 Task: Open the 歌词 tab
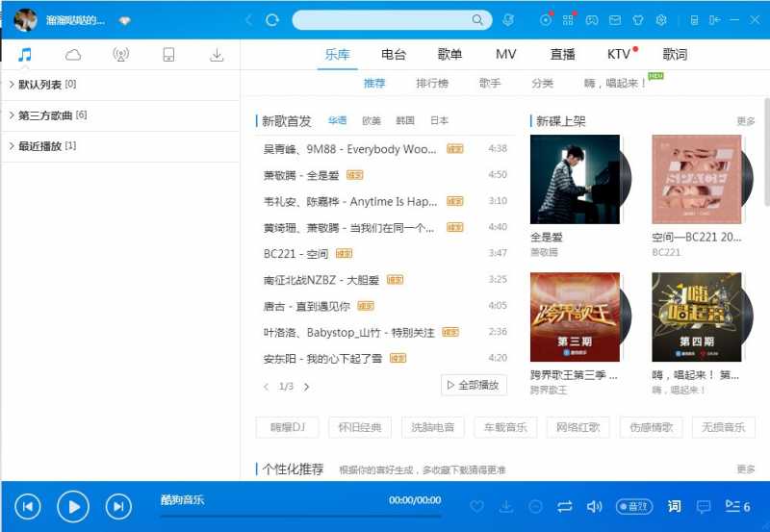click(x=675, y=54)
